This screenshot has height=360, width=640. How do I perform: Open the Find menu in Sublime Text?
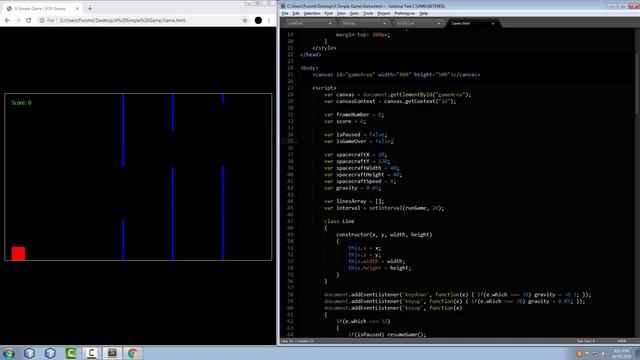pyautogui.click(x=329, y=13)
